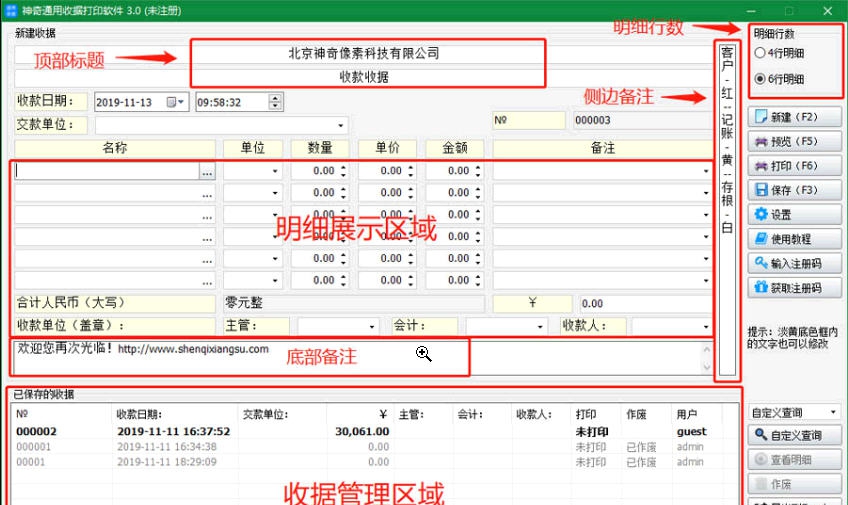
Task: Click the app icon in title bar
Action: (x=10, y=10)
